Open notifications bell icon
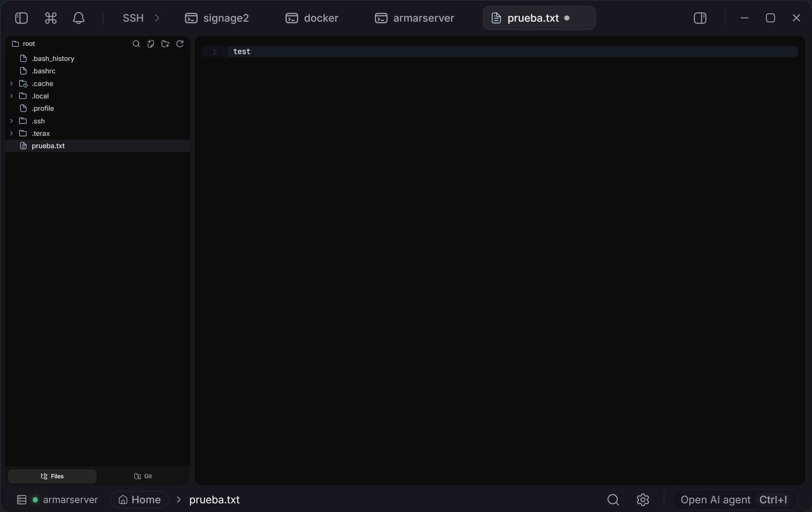The width and height of the screenshot is (812, 512). (x=79, y=18)
